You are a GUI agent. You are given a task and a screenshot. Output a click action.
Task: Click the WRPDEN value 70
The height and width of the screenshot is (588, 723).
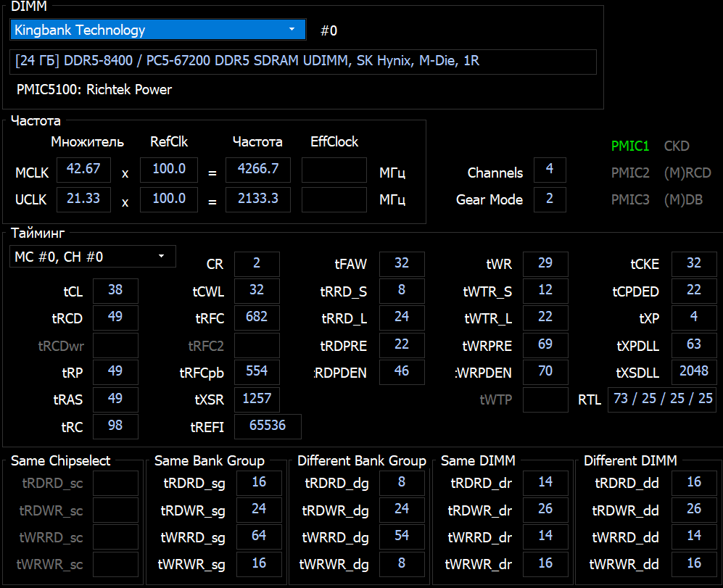point(545,372)
